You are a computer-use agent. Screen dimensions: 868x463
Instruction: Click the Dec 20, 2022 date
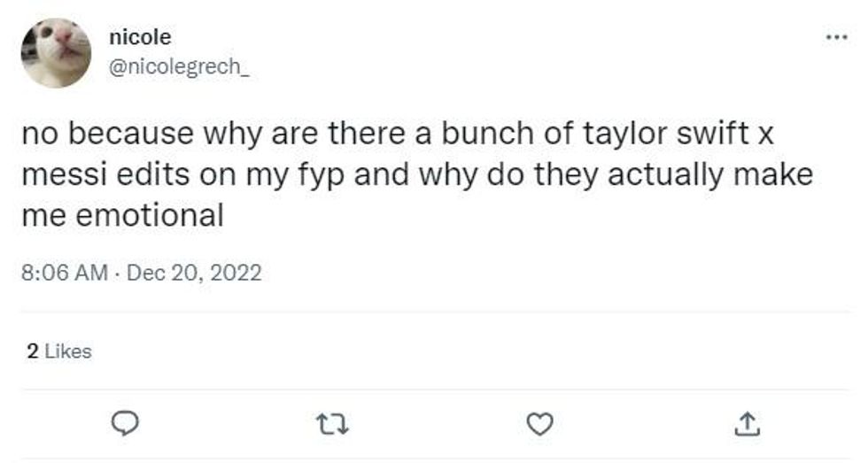[194, 272]
